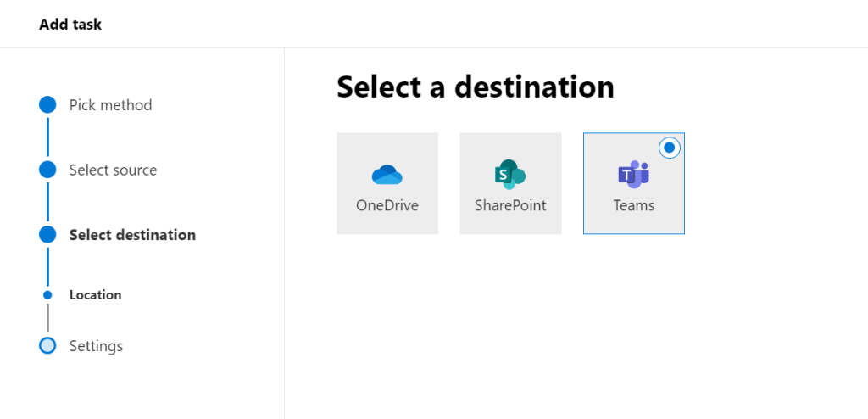Viewport: 868px width, 419px height.
Task: Choose the Teams text label
Action: 634,205
